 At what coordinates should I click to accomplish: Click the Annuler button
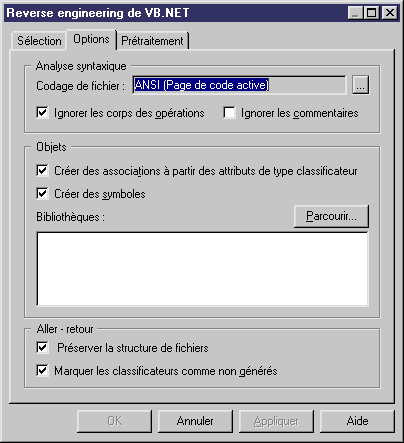point(195,421)
